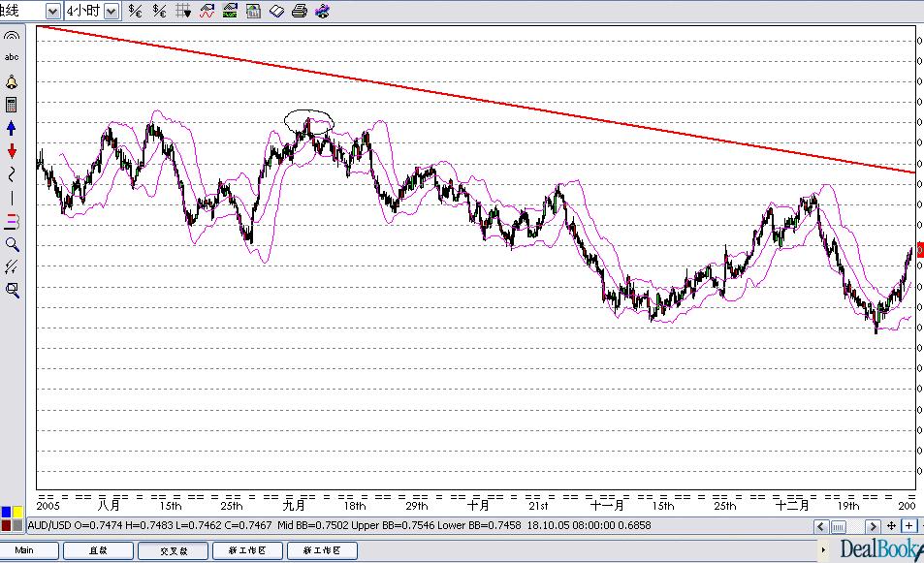The width and height of the screenshot is (924, 563).
Task: Select the freehand curve drawing tool
Action: (x=12, y=174)
